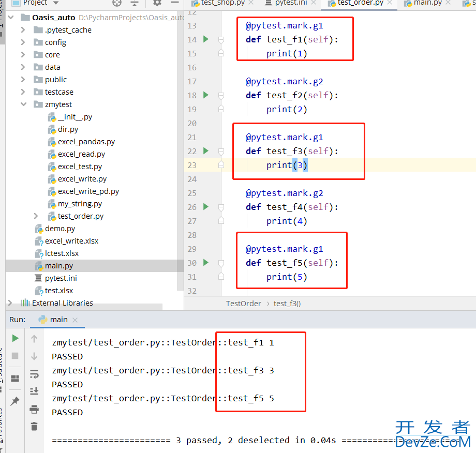Viewport: 476px width, 453px height.
Task: Click locate-file target icon in Project header
Action: click(117, 3)
